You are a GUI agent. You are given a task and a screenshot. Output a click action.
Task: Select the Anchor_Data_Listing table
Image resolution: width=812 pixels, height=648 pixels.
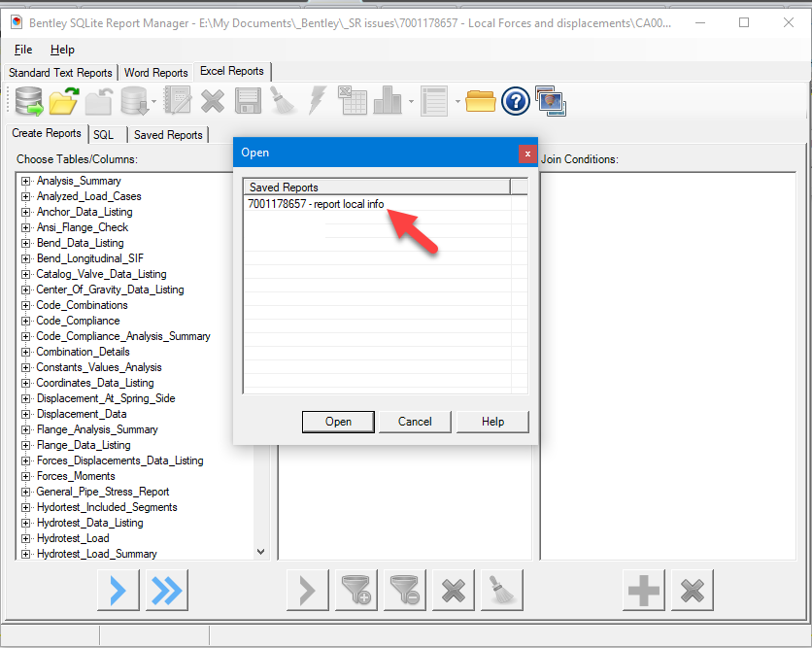click(x=85, y=212)
